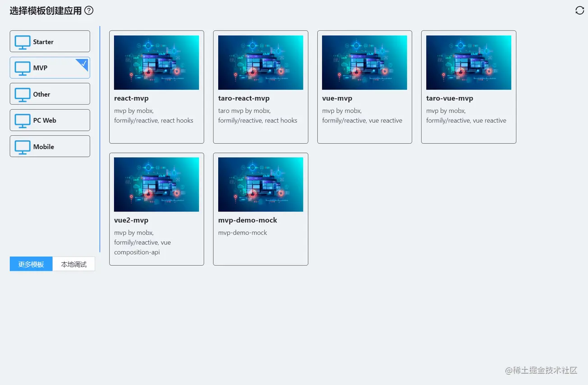Click the monitor icon beside MVP
Viewport: 588px width, 385px height.
click(x=22, y=68)
